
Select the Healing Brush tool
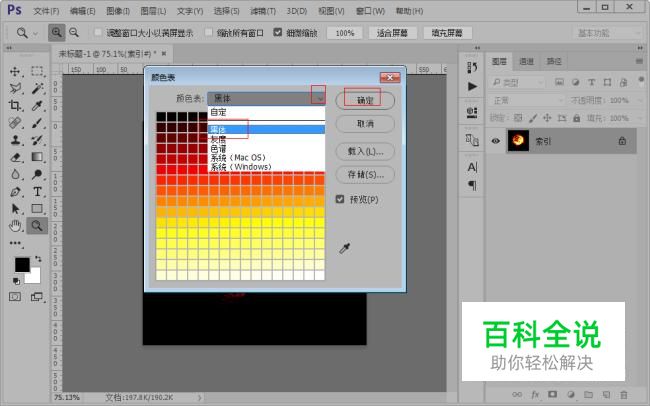point(15,123)
